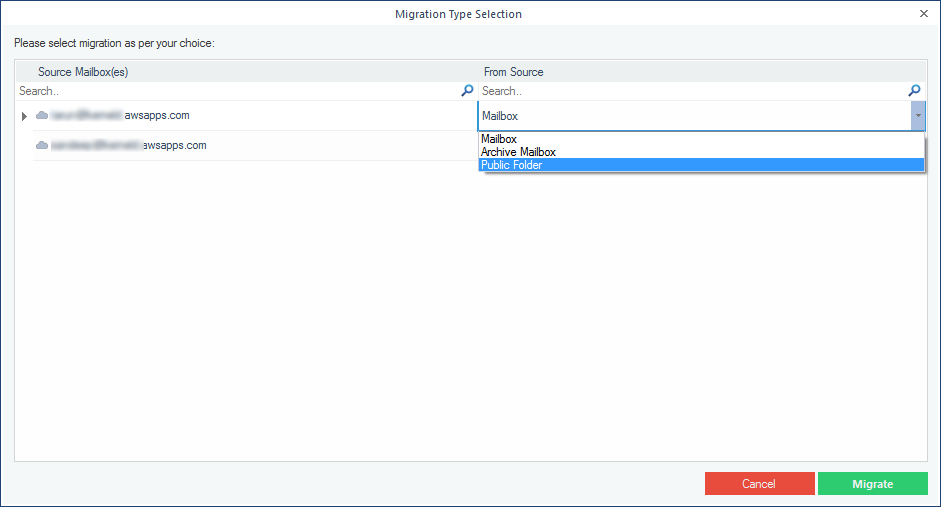Choose Mailbox from the dropdown list

499,140
